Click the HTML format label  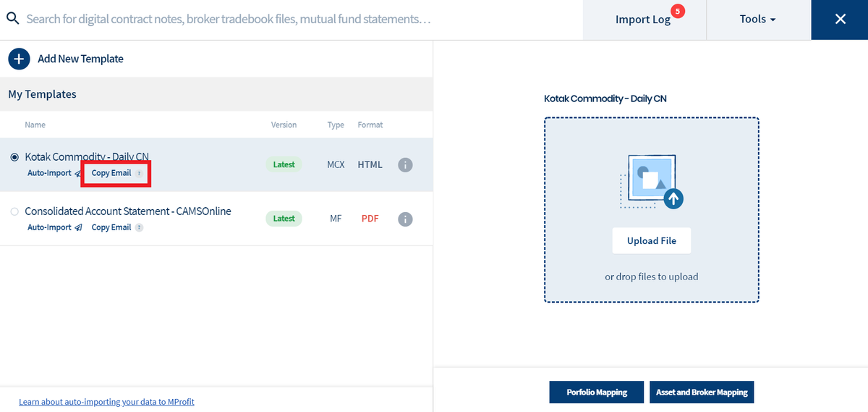click(370, 165)
